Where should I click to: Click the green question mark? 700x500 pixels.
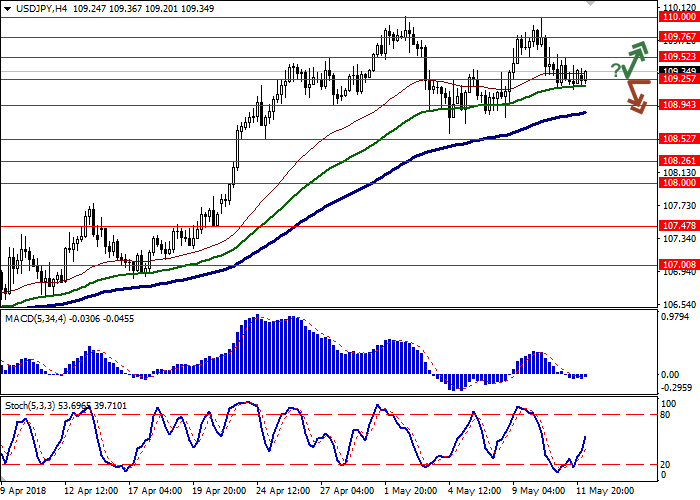[616, 69]
